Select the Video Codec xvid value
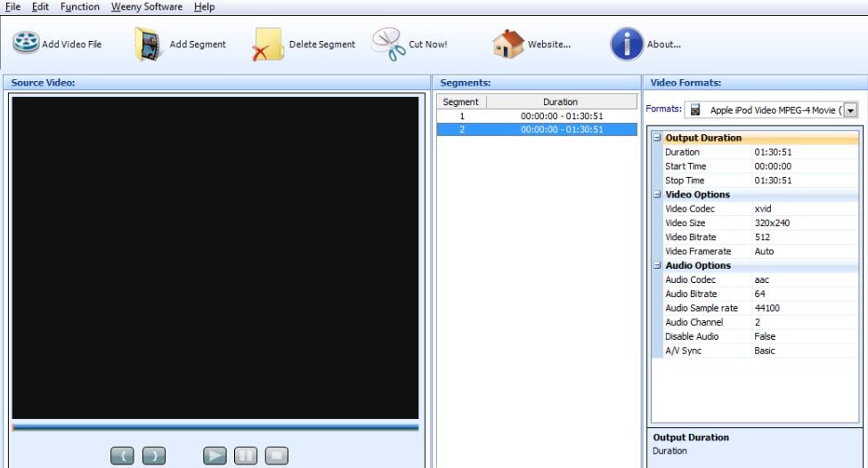The width and height of the screenshot is (868, 468). [x=805, y=208]
